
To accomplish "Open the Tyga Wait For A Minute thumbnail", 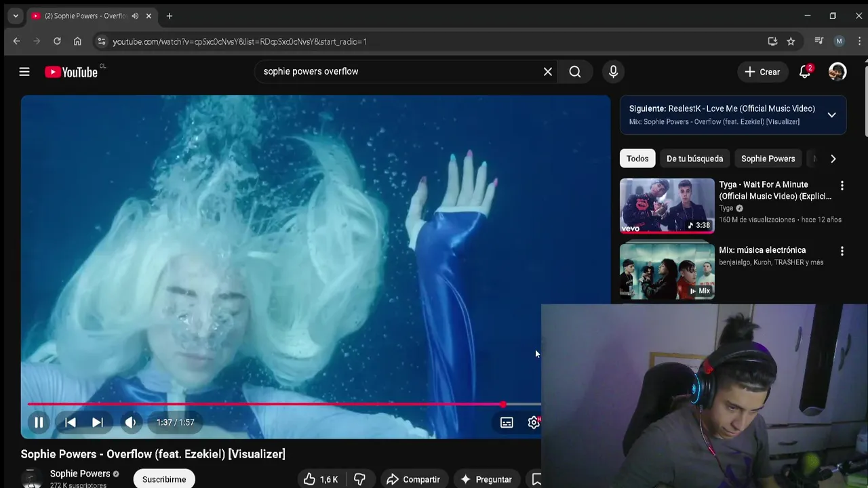I will coord(667,206).
